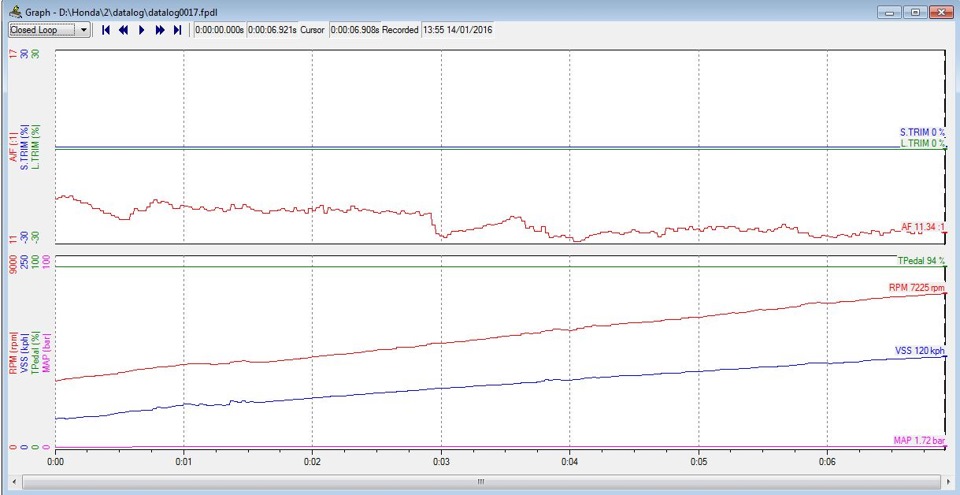Maximize the Graph window
Viewport: 960px width, 495px height.
[915, 12]
